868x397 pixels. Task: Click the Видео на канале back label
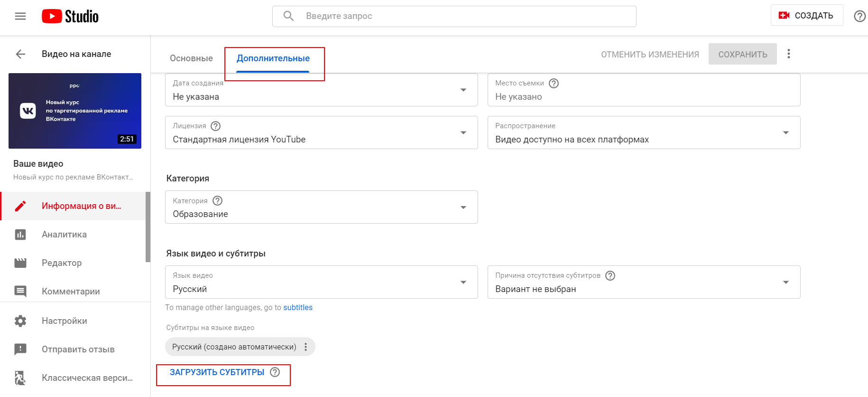(x=76, y=54)
